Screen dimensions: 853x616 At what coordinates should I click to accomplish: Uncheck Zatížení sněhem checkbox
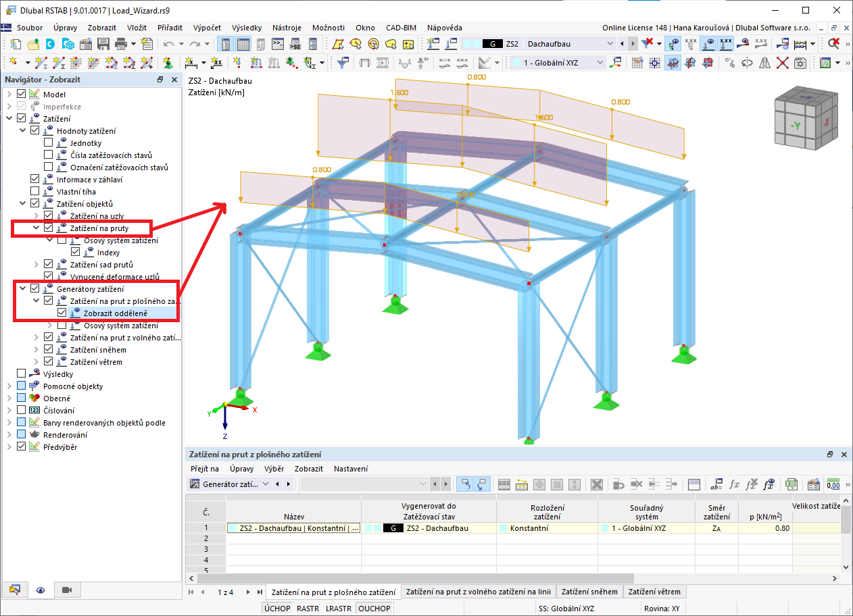tap(48, 350)
